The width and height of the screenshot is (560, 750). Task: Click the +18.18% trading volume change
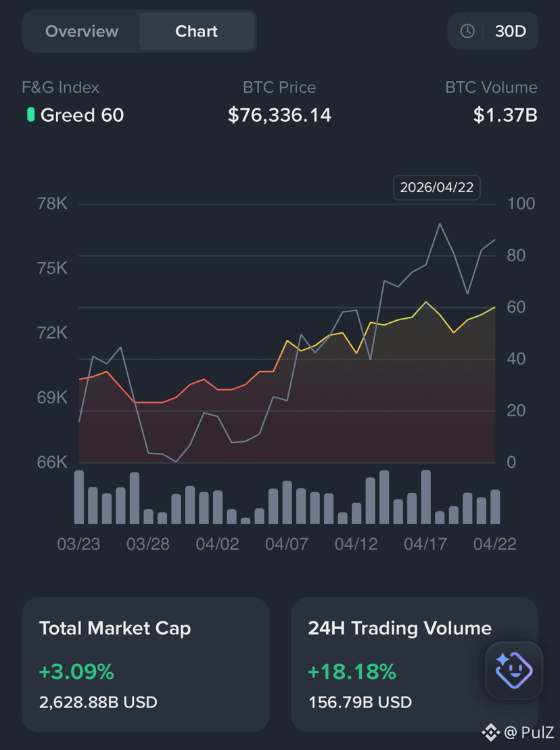[x=352, y=671]
